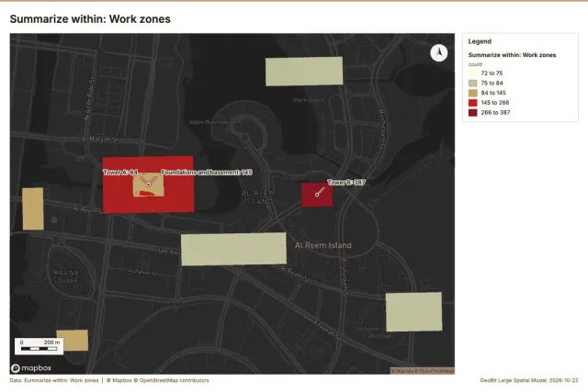Select the 72 to 75 legend swatch
This screenshot has width=588, height=392.
[x=473, y=73]
